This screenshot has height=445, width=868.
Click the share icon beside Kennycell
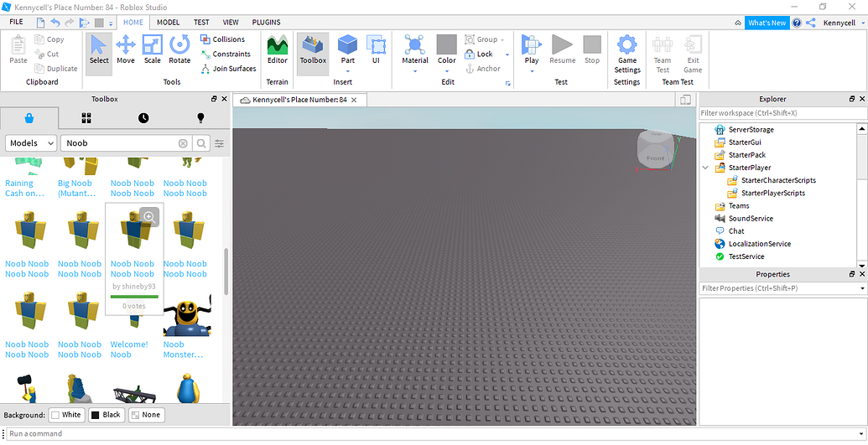tap(811, 23)
